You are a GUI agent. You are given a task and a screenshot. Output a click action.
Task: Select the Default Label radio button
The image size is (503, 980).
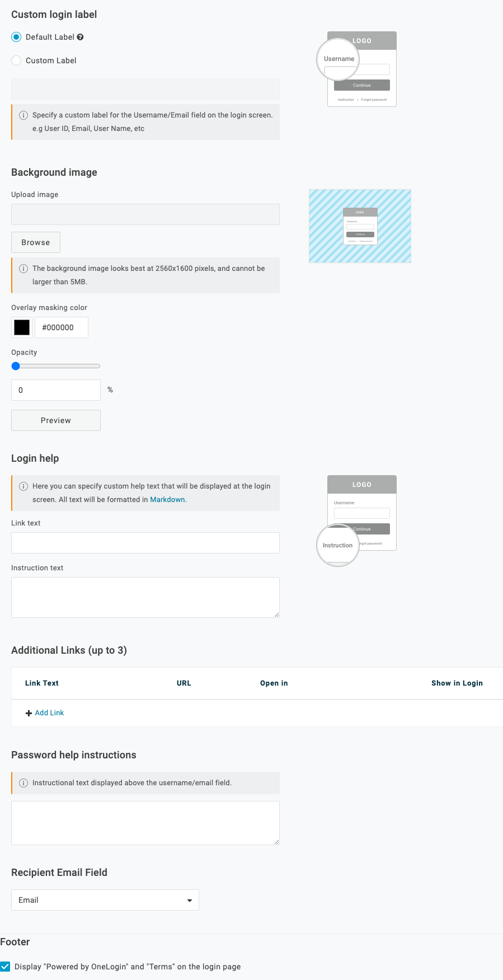click(x=16, y=37)
